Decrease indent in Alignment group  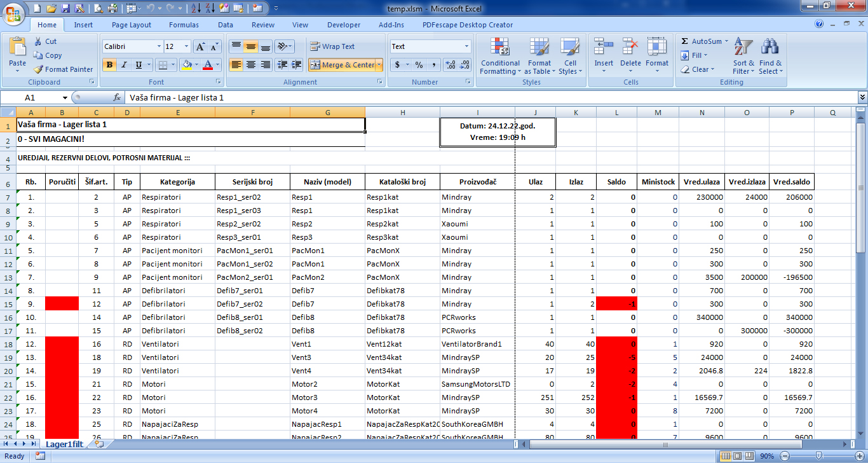click(281, 65)
